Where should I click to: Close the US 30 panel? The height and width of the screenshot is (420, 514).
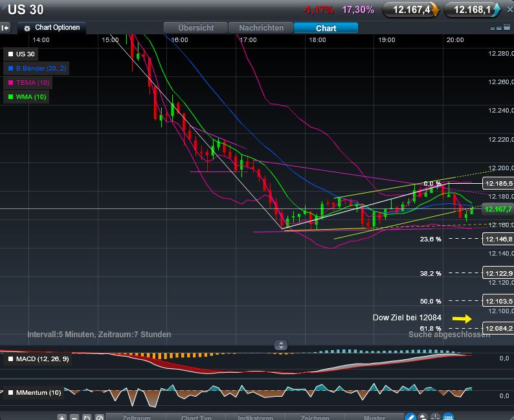point(510,10)
